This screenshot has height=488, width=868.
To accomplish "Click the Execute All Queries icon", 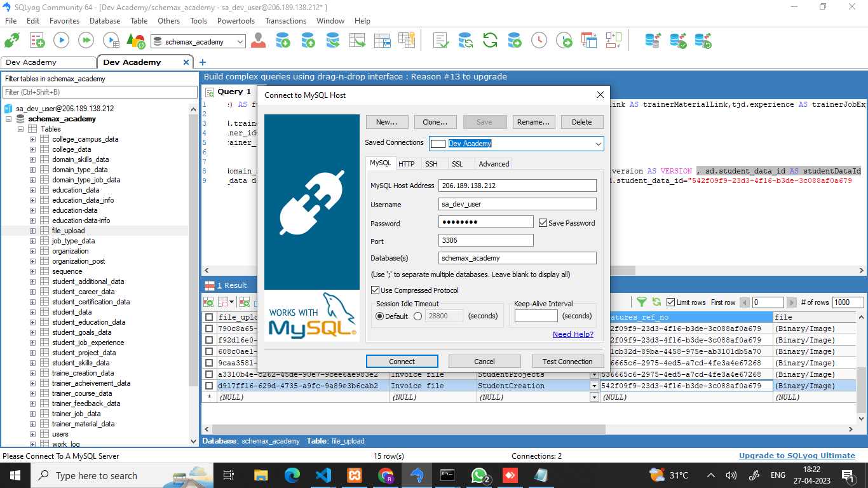I will tap(86, 41).
